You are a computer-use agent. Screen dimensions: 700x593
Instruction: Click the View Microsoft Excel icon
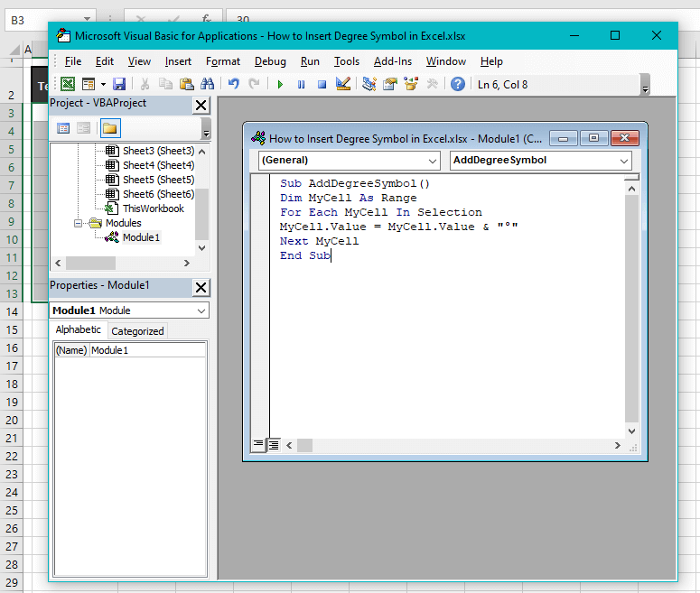[x=68, y=84]
